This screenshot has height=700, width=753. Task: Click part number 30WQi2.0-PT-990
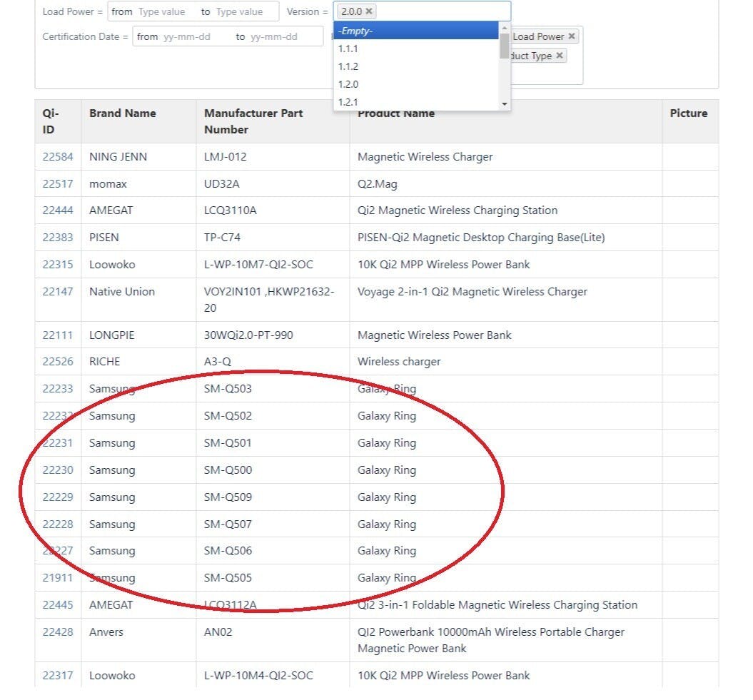[248, 335]
